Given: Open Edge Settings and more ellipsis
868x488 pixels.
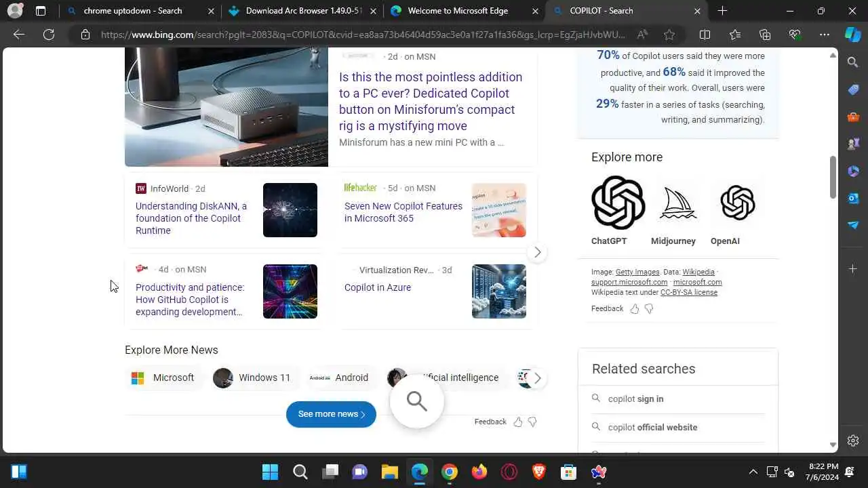Looking at the screenshot, I should (825, 35).
